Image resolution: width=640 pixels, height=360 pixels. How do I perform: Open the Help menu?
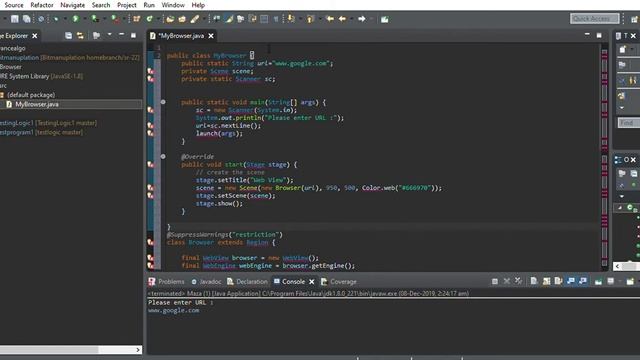click(198, 5)
